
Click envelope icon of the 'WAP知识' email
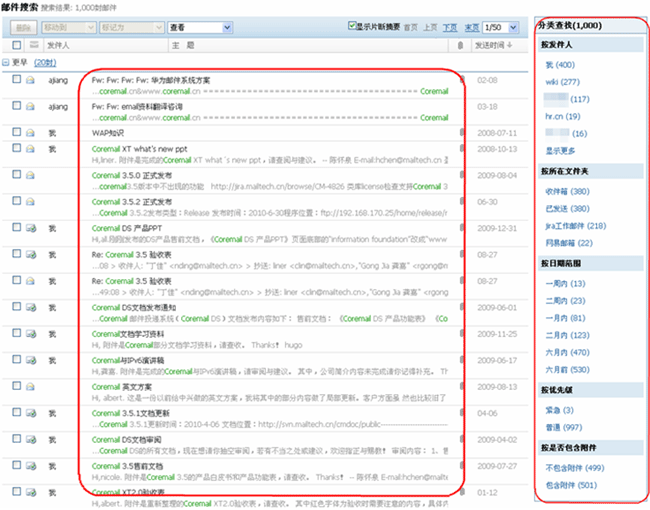[x=31, y=131]
